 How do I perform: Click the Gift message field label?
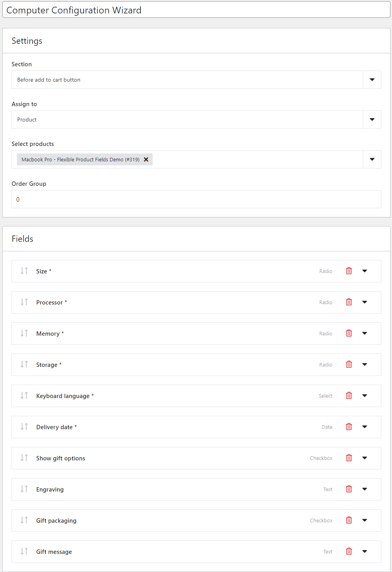(54, 552)
